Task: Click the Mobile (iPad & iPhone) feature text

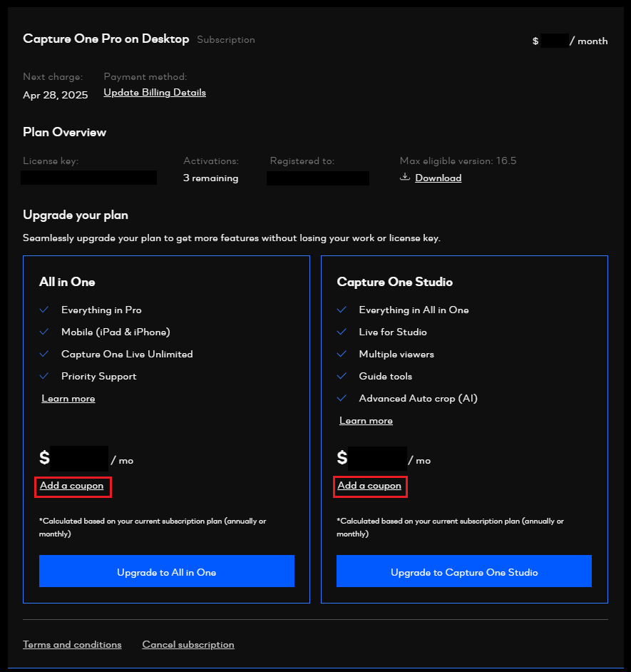Action: (116, 332)
